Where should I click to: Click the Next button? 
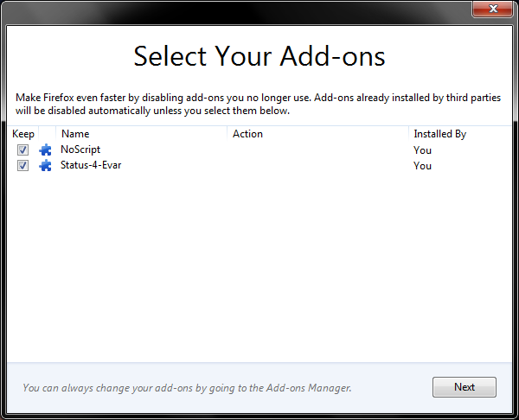point(464,387)
